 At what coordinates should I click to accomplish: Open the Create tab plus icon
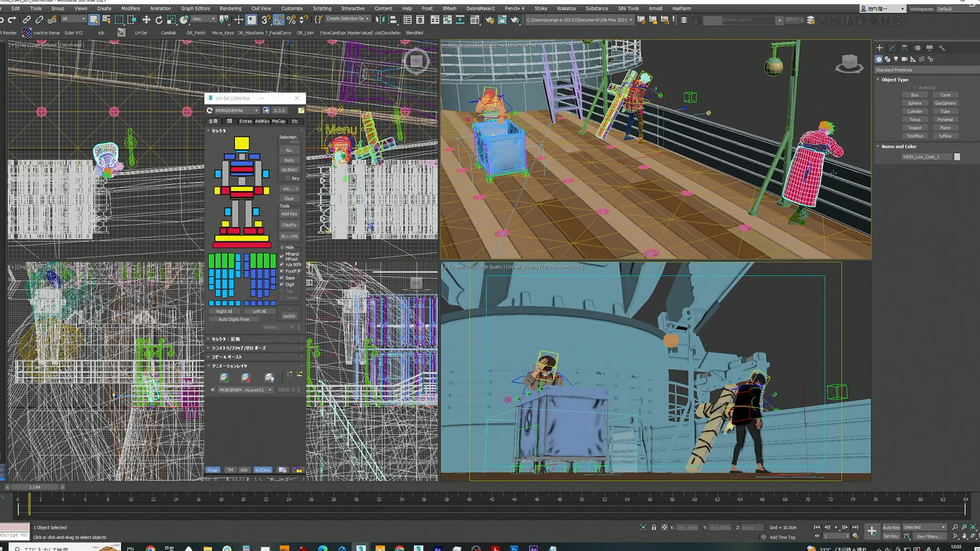(x=879, y=48)
